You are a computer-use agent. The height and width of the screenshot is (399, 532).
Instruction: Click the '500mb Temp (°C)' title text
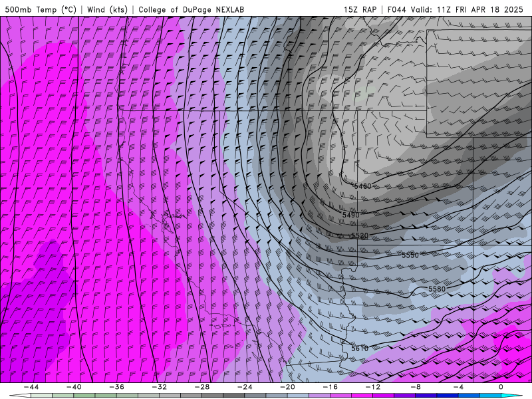coord(41,9)
